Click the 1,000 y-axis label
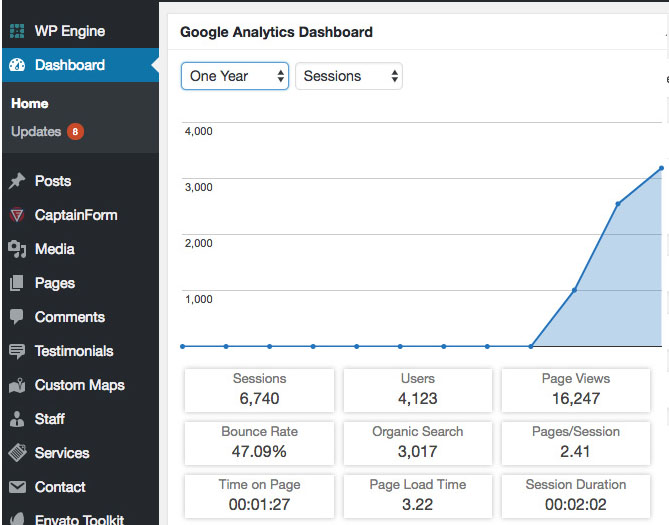 pyautogui.click(x=198, y=299)
